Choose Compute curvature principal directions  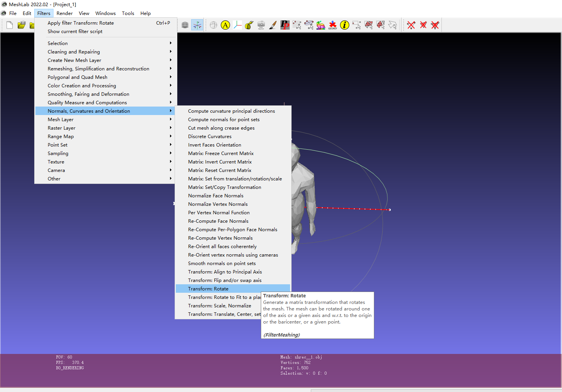(x=233, y=111)
